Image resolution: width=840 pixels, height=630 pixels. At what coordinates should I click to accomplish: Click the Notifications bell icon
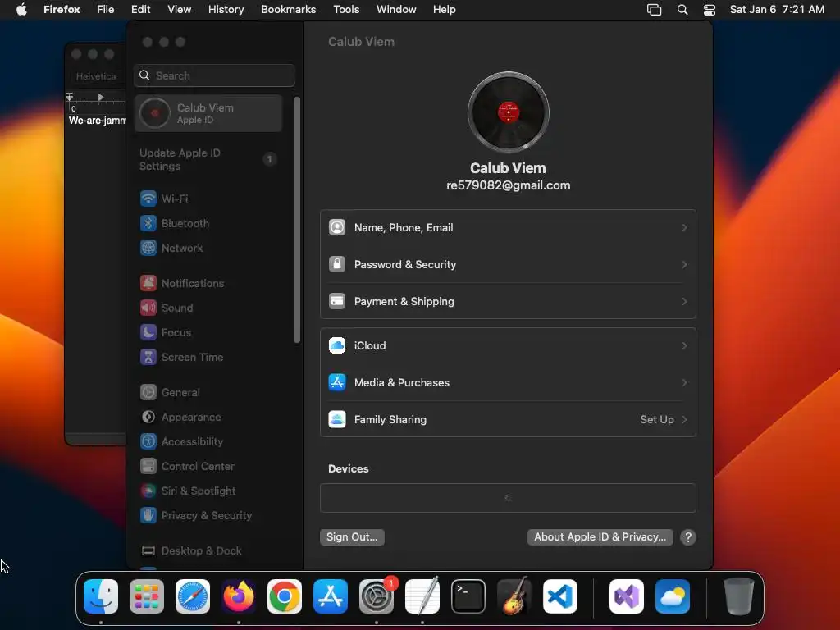click(x=148, y=283)
